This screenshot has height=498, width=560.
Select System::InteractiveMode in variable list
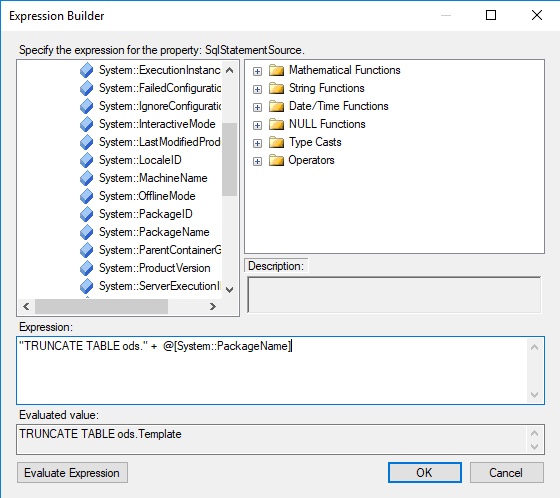tap(157, 124)
